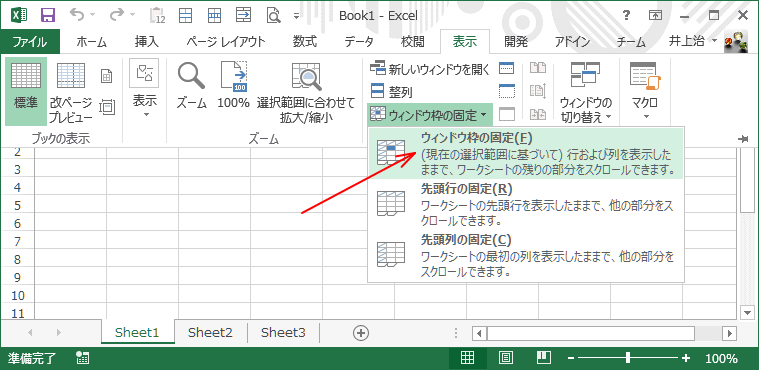The height and width of the screenshot is (370, 759).
Task: Choose 先頭列の固定(C) menu entry
Action: (526, 255)
